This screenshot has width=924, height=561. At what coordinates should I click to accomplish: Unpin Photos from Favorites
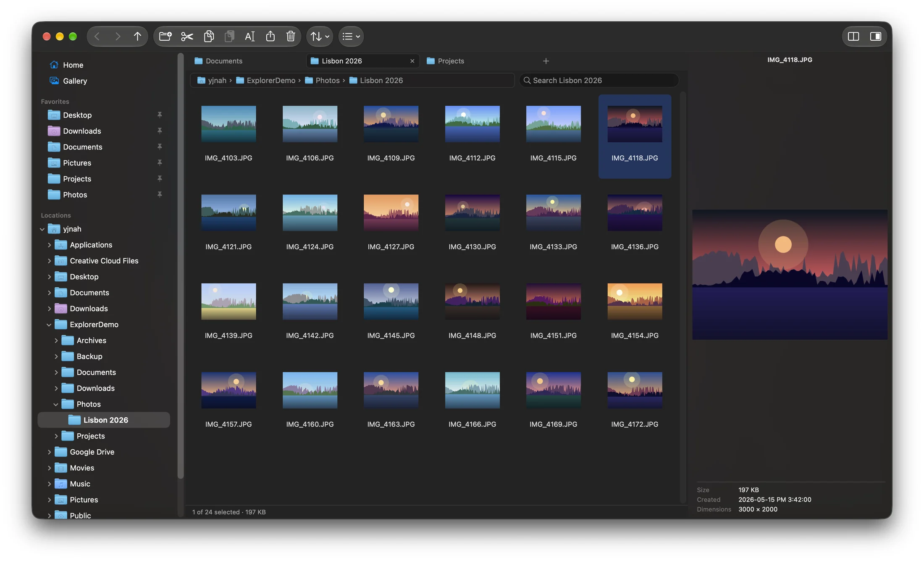(160, 195)
